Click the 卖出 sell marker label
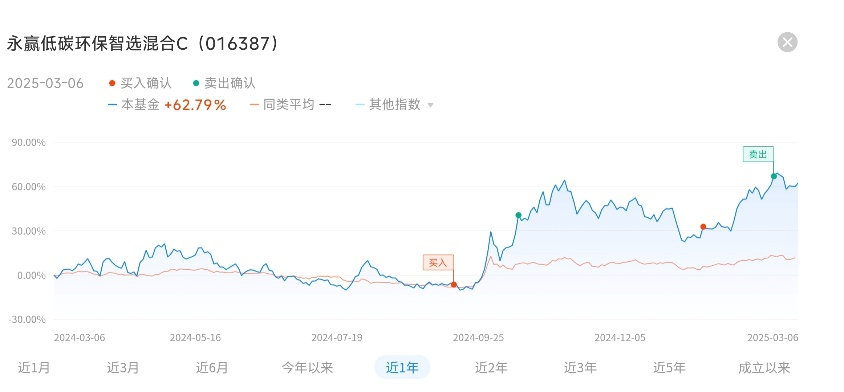 click(758, 154)
